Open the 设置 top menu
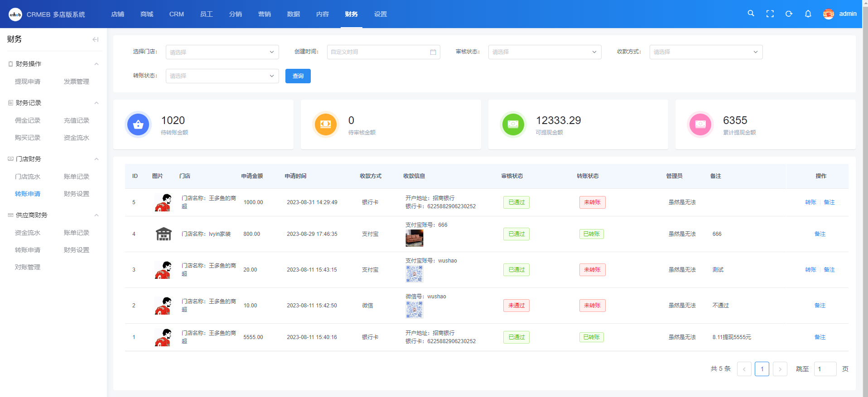 (380, 14)
